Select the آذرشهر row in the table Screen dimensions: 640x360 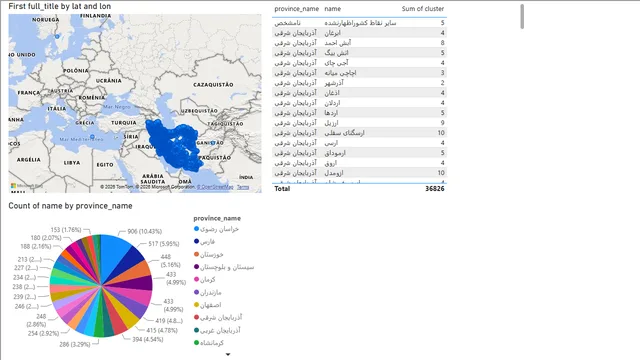[x=359, y=82]
